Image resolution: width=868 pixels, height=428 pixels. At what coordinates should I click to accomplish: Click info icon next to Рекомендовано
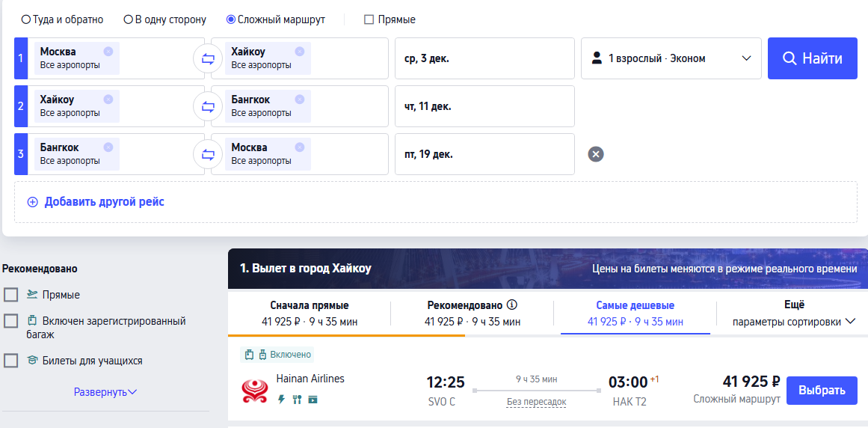(x=512, y=305)
